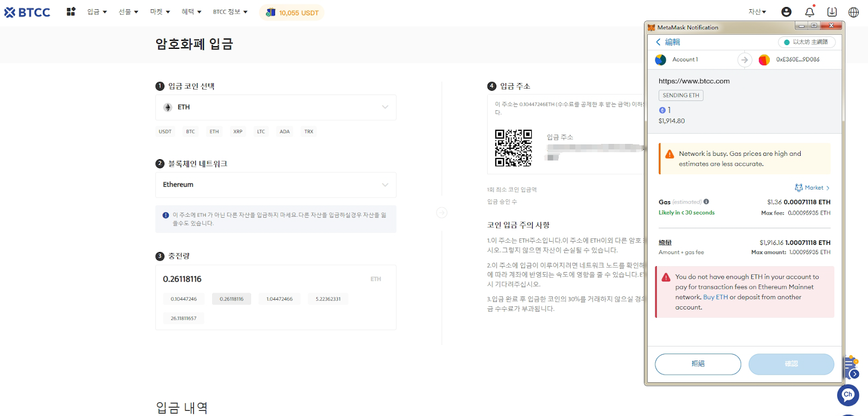The width and height of the screenshot is (868, 416).
Task: Click the gas info icon
Action: [x=706, y=201]
